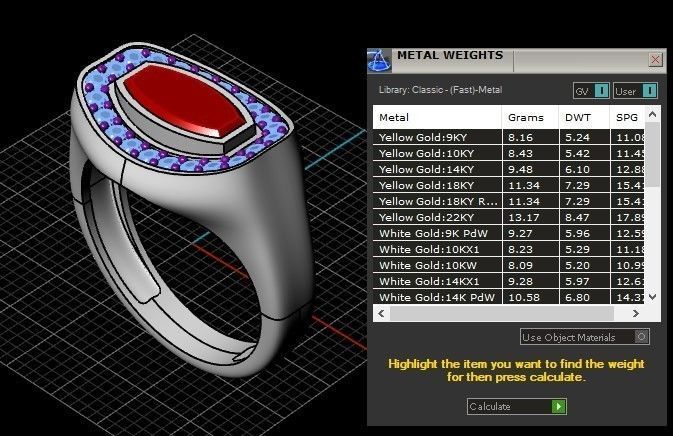Close the Metal Weights panel
The image size is (673, 436).
tap(655, 60)
